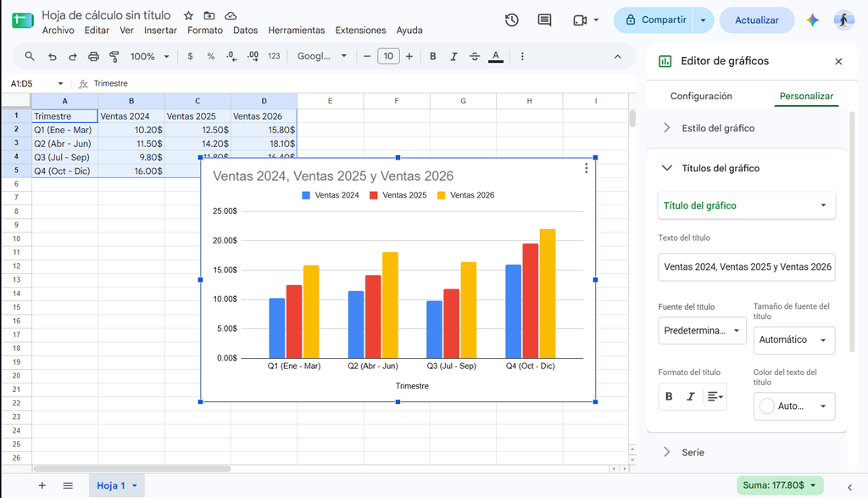Image resolution: width=868 pixels, height=498 pixels.
Task: Open the Archivo menu
Action: (x=58, y=31)
